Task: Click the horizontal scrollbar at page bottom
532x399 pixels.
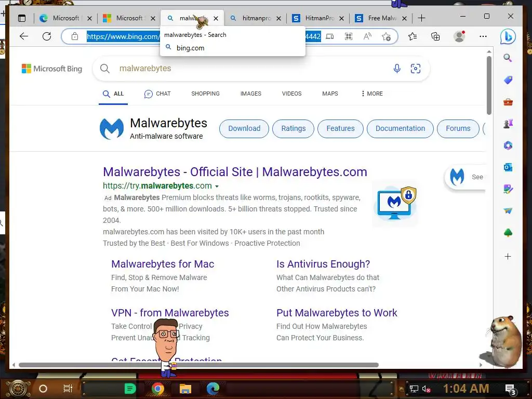Action: (x=198, y=365)
